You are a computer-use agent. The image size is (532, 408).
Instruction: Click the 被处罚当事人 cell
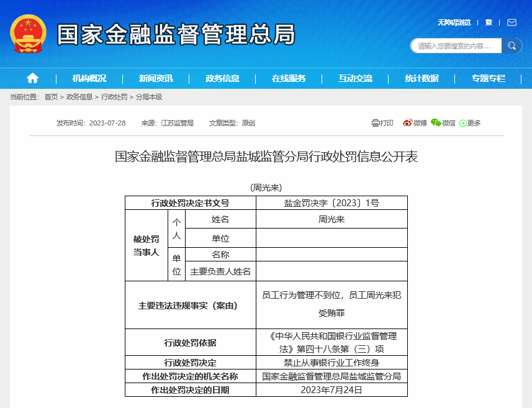click(147, 245)
